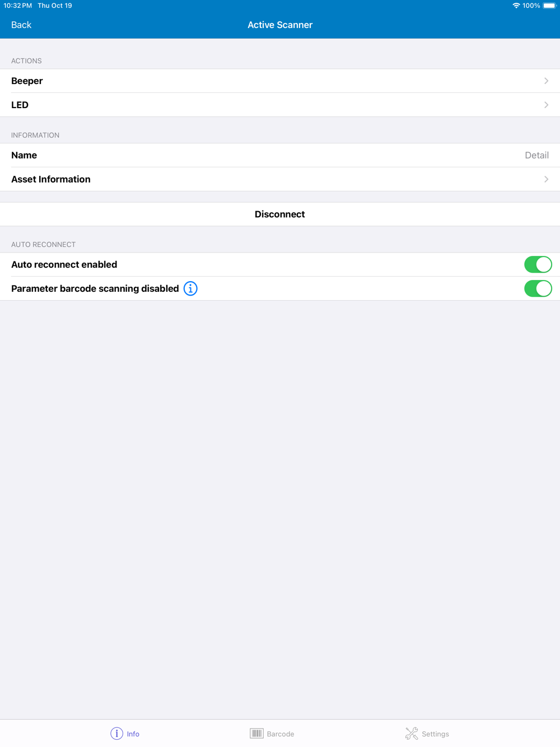
Task: Switch to the Barcode tab label
Action: (x=281, y=734)
